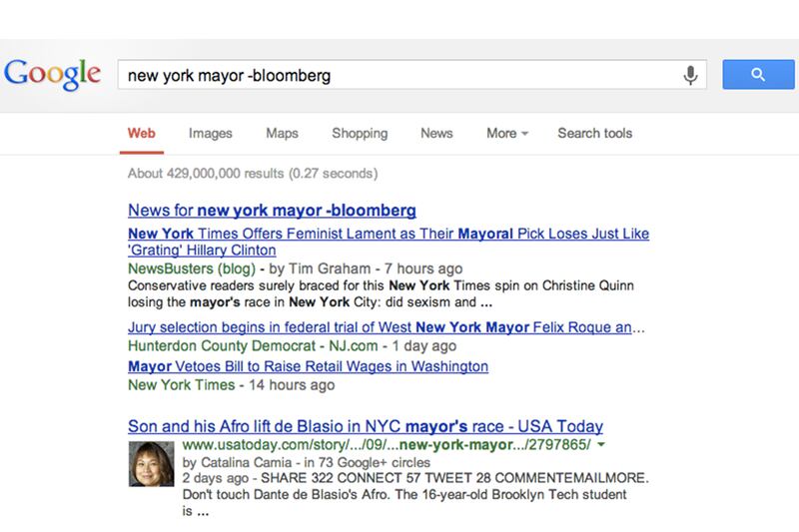
Task: Open the Jury selection federal trial article
Action: click(387, 326)
